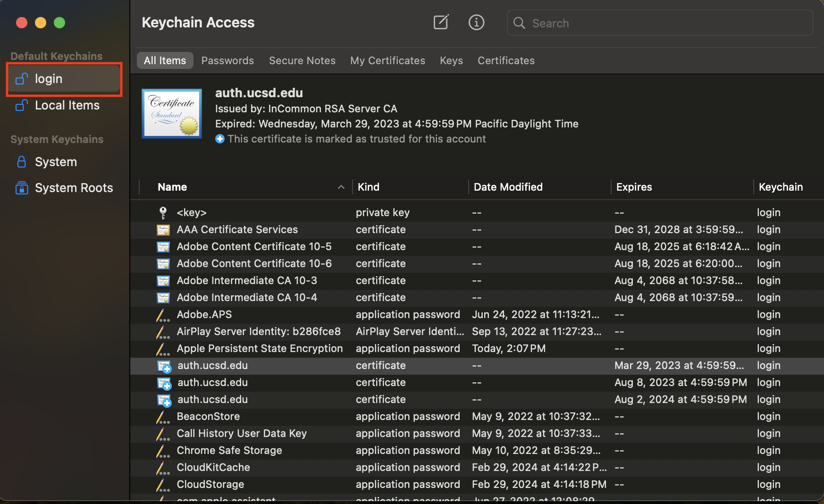
Task: Sort entries by the Expires column
Action: 634,187
